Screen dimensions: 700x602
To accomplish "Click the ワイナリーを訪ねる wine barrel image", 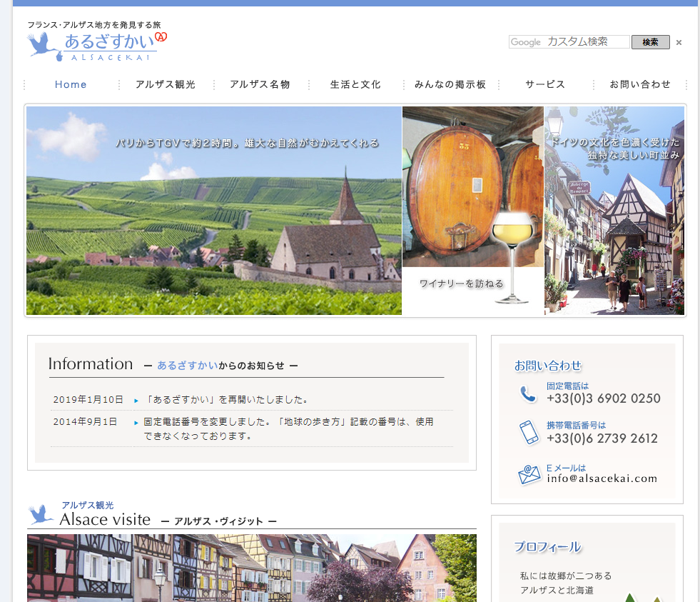I will coord(473,211).
